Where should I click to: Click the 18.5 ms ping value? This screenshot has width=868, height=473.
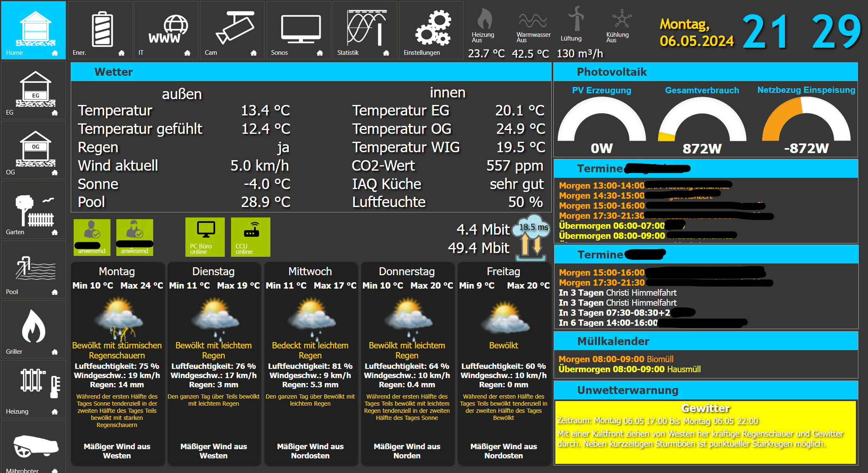coord(534,227)
